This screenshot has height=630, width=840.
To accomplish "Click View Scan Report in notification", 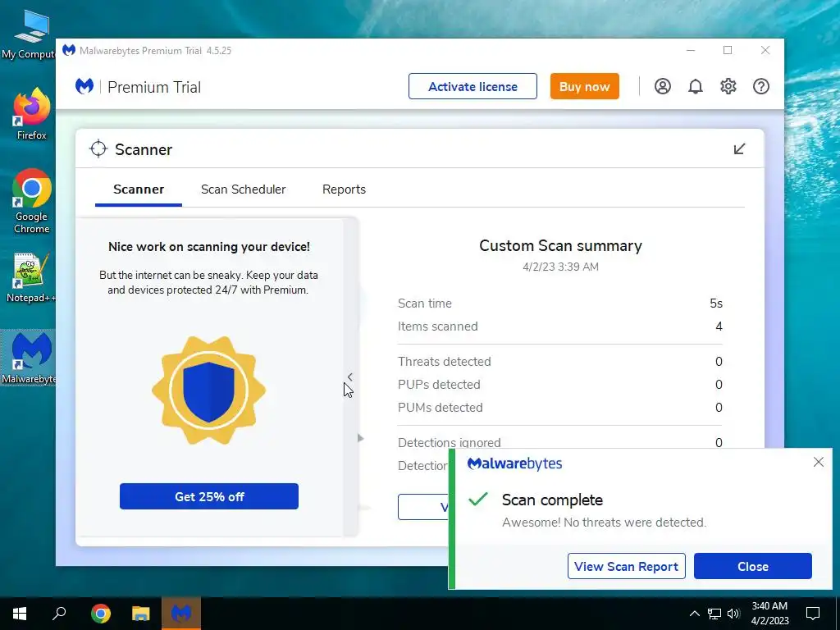I will 626,566.
